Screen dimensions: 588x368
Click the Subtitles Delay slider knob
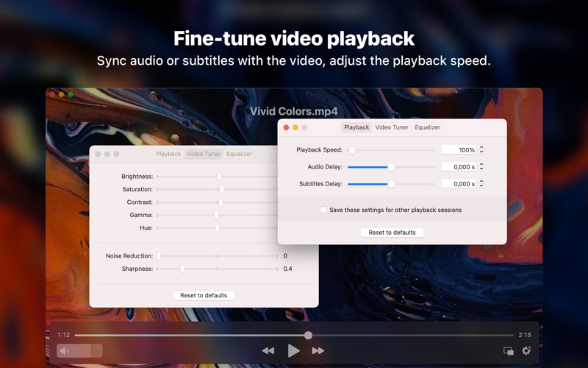click(391, 184)
